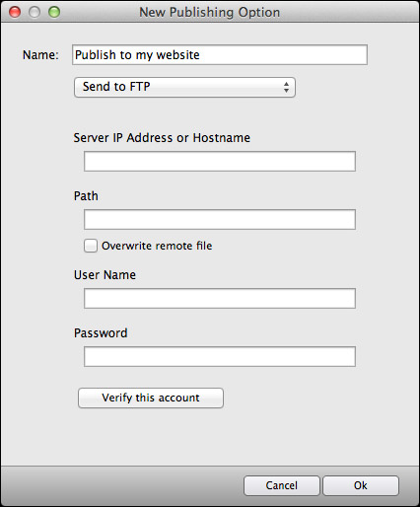Cancel the new publishing option
Image resolution: width=420 pixels, height=507 pixels.
click(x=282, y=485)
